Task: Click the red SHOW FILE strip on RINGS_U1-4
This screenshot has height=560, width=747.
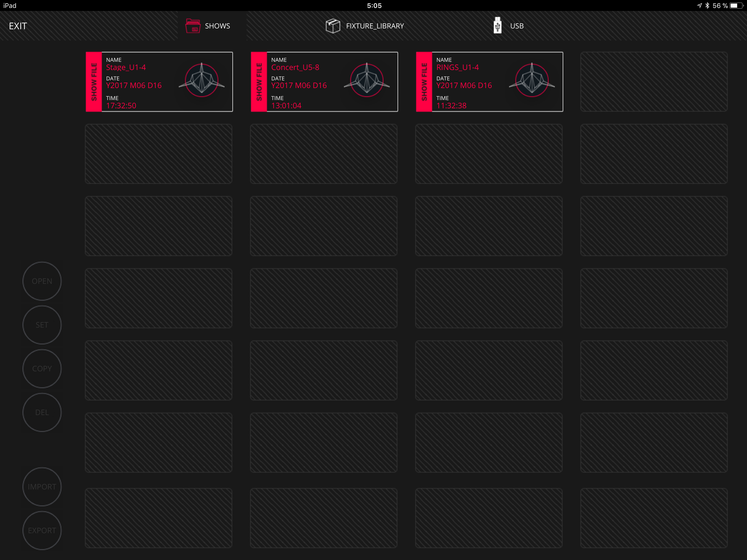Action: pos(424,82)
